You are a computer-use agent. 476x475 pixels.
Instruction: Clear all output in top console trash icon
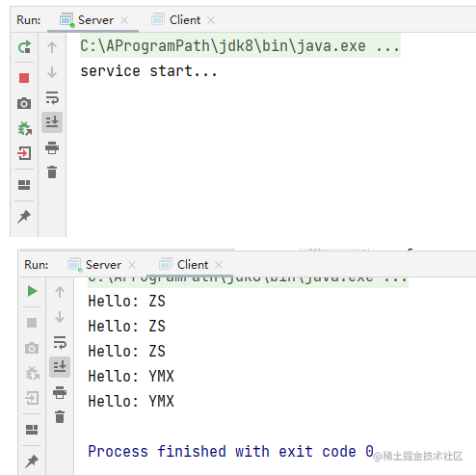[52, 172]
